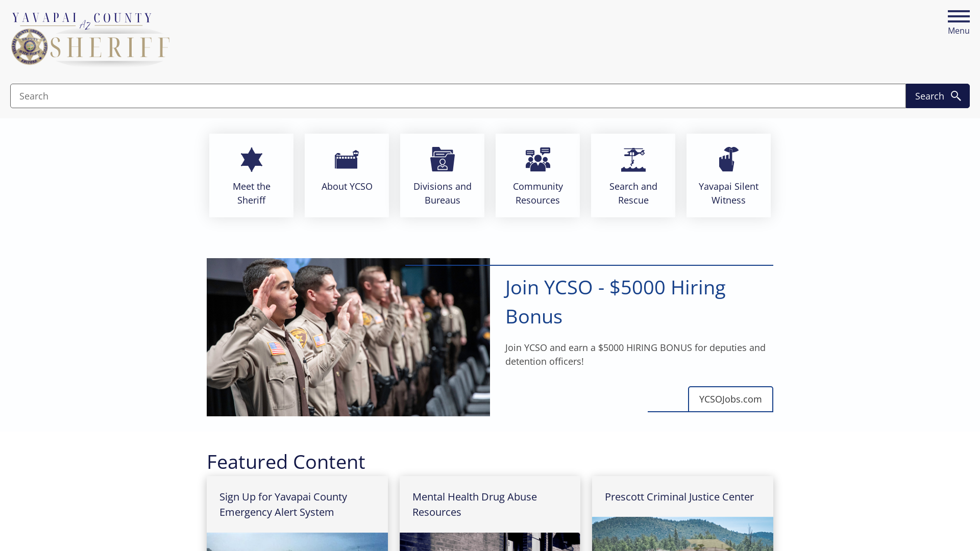This screenshot has height=551, width=980.
Task: Open the hamburger Menu icon
Action: (x=959, y=17)
